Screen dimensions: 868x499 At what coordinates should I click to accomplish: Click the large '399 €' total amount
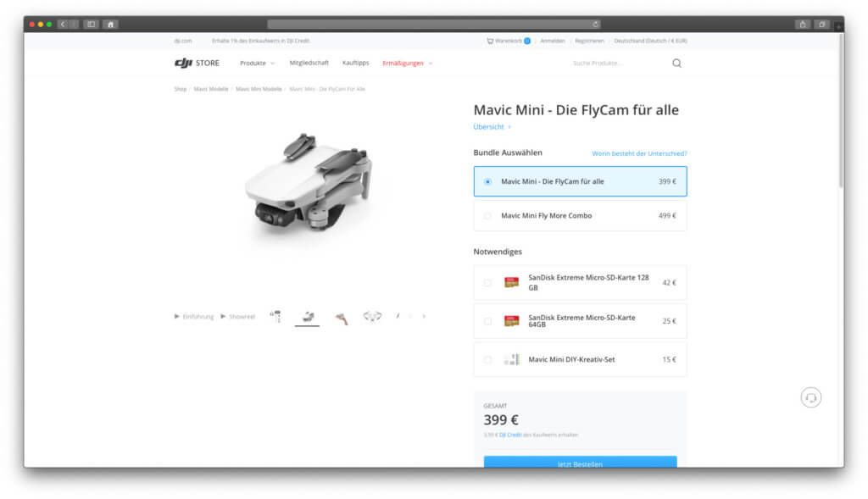click(x=501, y=420)
